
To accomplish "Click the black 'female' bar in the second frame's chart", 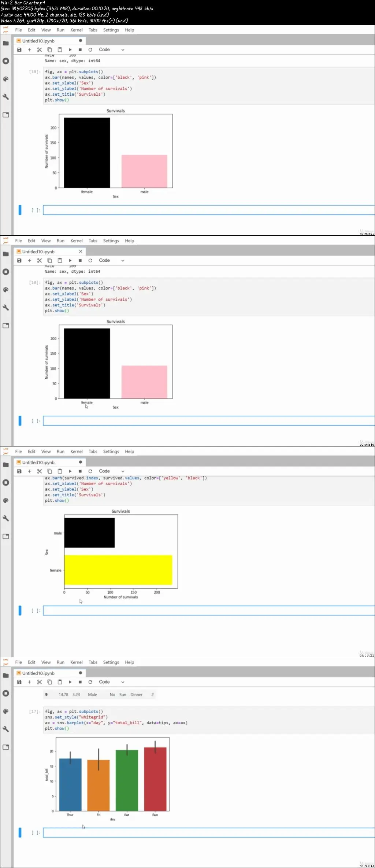I will [x=87, y=363].
